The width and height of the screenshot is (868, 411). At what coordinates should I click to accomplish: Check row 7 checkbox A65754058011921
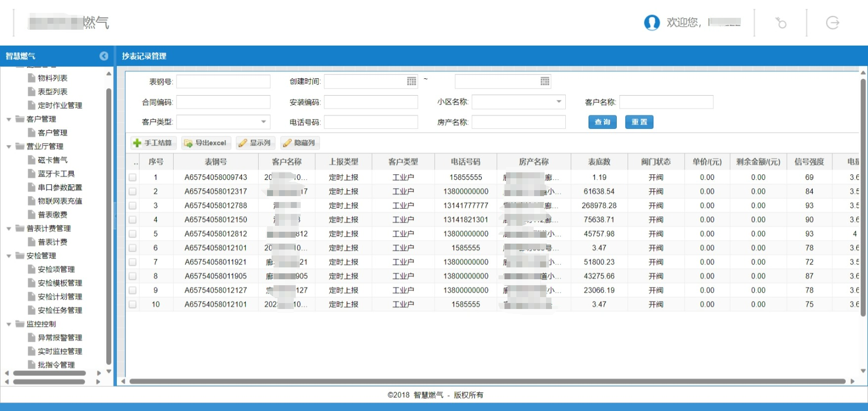coord(133,262)
